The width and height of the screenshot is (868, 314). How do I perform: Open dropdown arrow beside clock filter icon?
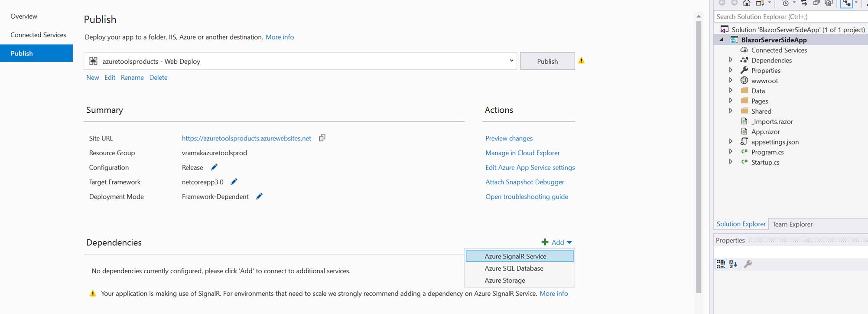(x=794, y=3)
